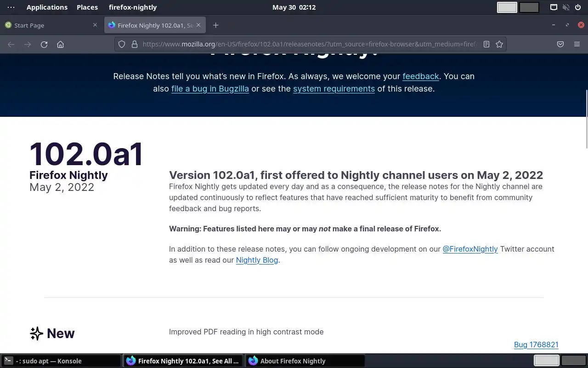Save page to Pocket icon
The height and width of the screenshot is (368, 588).
[560, 44]
